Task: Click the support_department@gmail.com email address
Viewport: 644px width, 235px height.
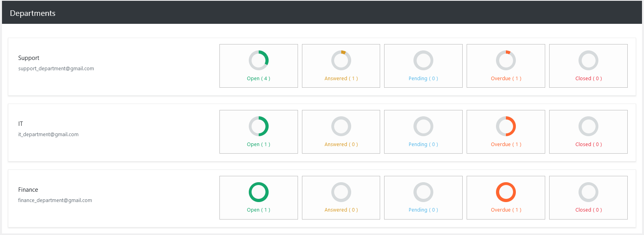Action: (x=56, y=69)
